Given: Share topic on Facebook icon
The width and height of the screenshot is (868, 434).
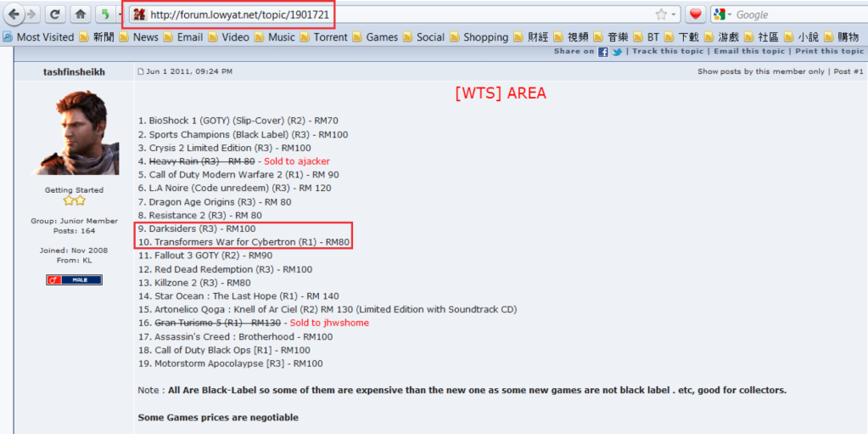Looking at the screenshot, I should 602,52.
